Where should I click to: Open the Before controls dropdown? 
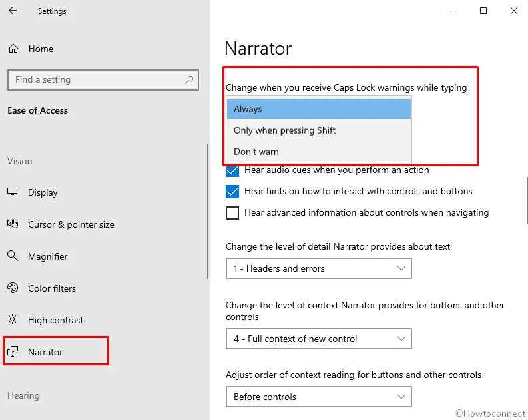pyautogui.click(x=318, y=397)
